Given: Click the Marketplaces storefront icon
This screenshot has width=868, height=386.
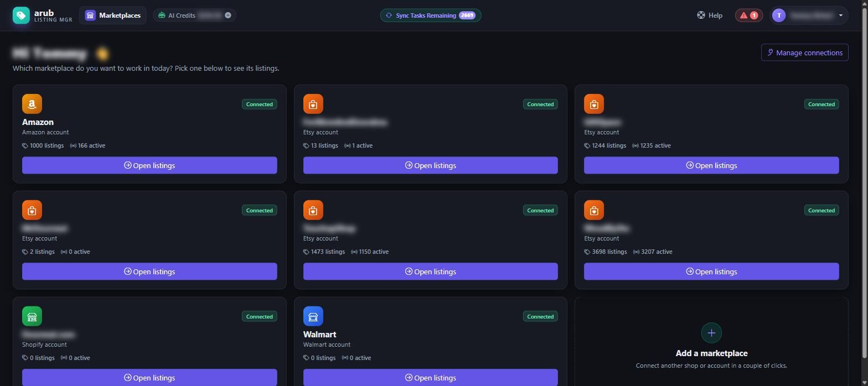Looking at the screenshot, I should point(90,15).
